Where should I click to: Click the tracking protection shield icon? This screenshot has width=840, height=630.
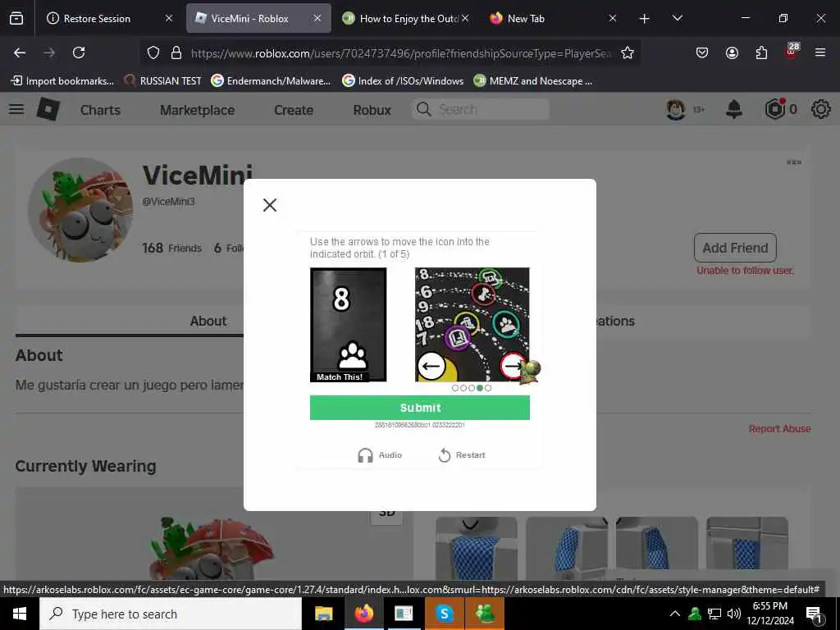tap(153, 52)
